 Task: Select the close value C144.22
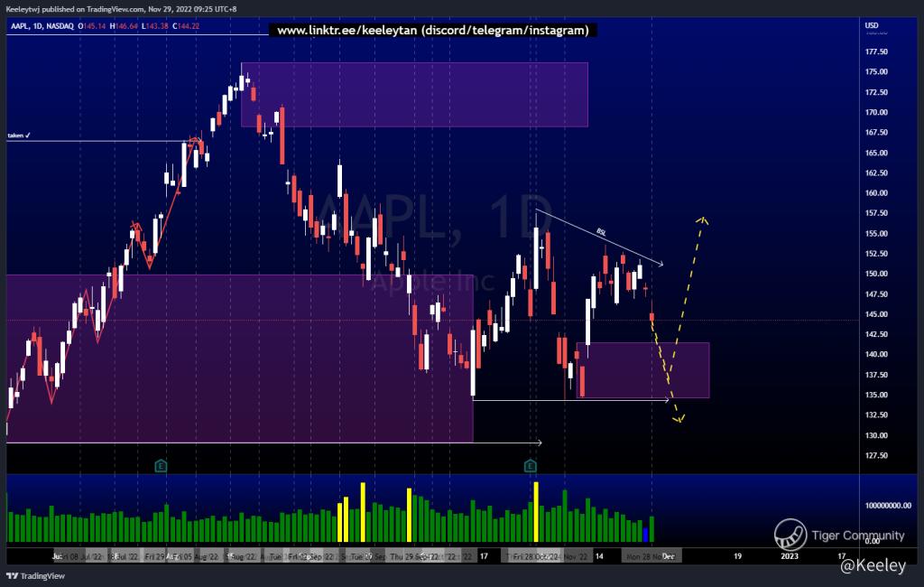186,26
